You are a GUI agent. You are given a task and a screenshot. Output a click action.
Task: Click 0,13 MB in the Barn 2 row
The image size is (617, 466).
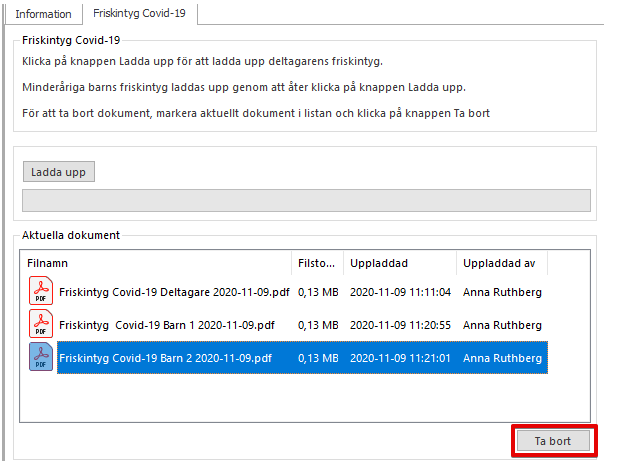coord(318,358)
